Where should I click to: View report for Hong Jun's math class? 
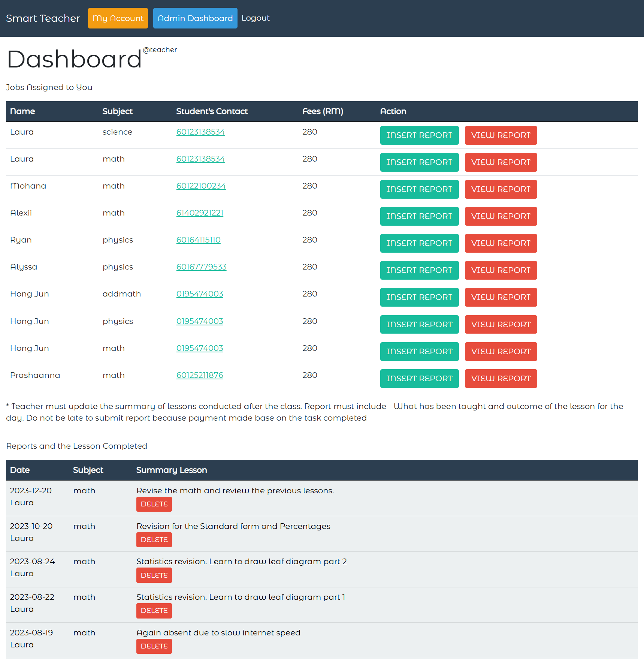tap(501, 352)
